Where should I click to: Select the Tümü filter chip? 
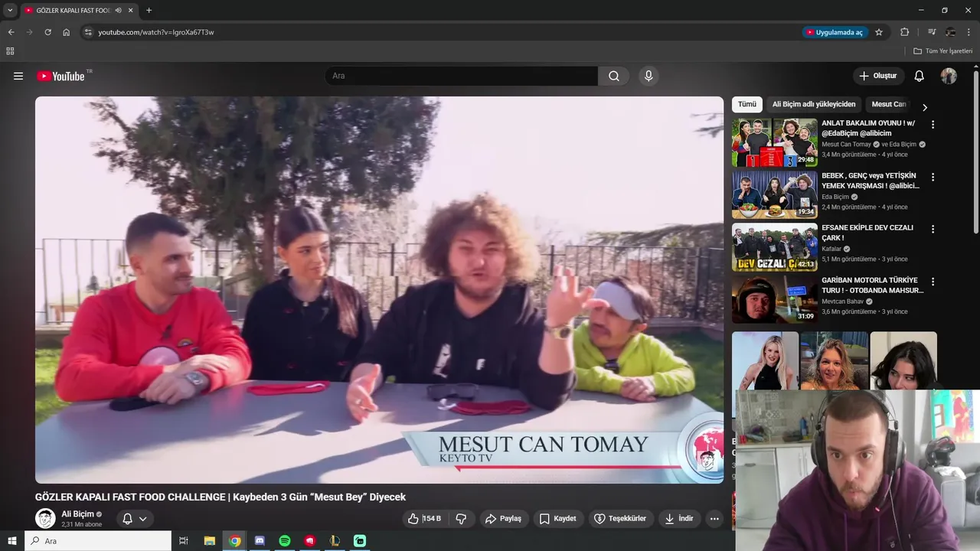coord(747,104)
